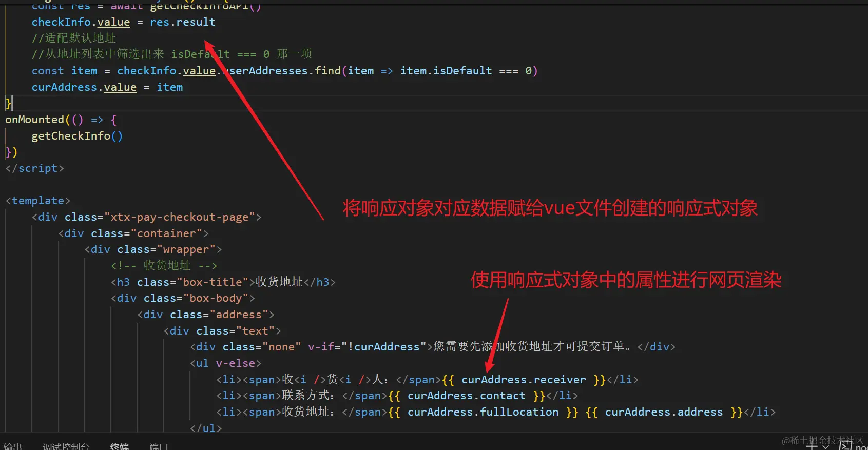Click the line 'checkInfo.value = res.result'
This screenshot has height=450, width=868.
(123, 22)
